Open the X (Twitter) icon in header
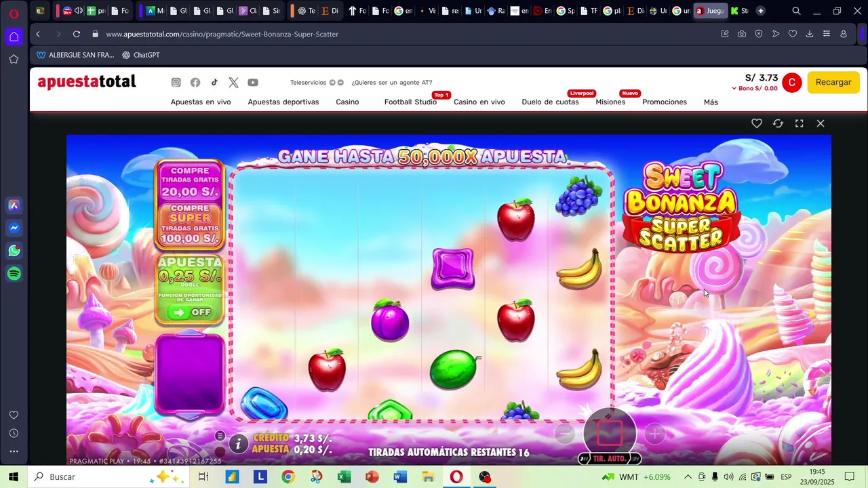This screenshot has height=488, width=868. click(x=233, y=83)
